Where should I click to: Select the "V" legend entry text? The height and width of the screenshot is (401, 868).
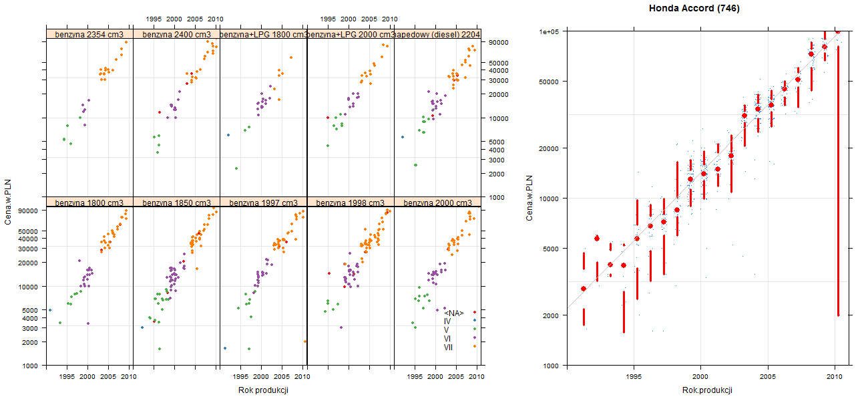click(x=447, y=330)
